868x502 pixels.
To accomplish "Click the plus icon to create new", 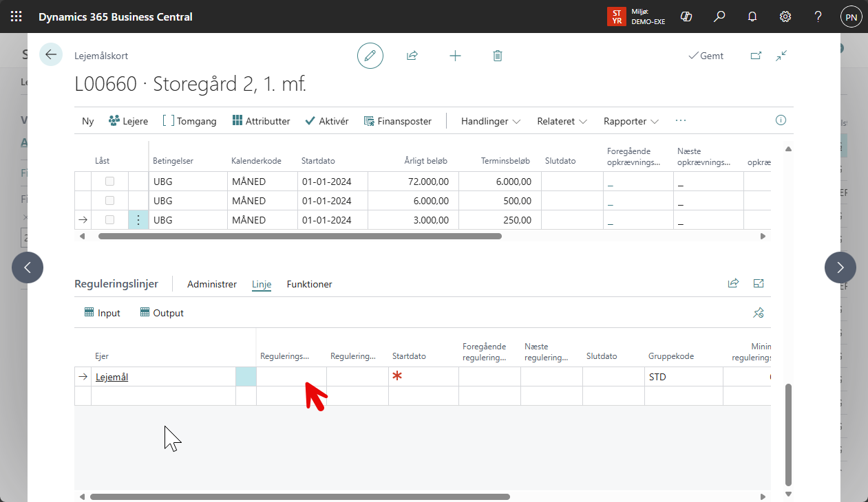I will [455, 56].
